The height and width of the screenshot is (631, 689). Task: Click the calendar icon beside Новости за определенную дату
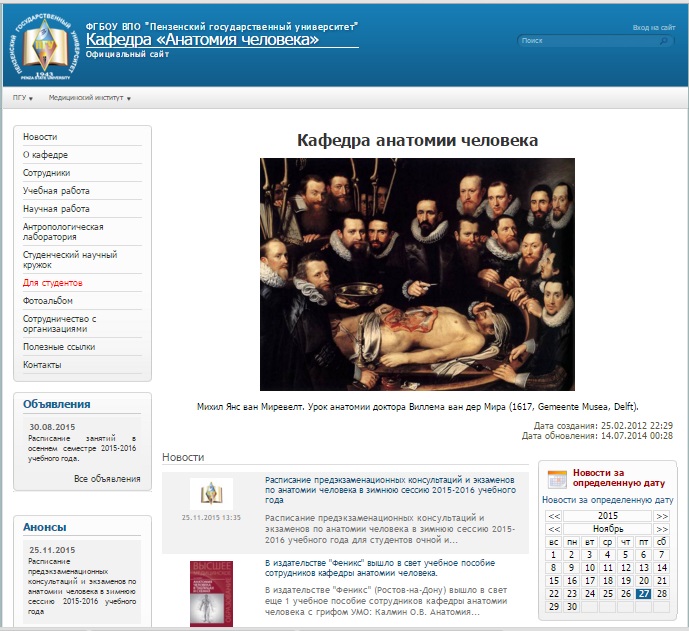(x=557, y=479)
